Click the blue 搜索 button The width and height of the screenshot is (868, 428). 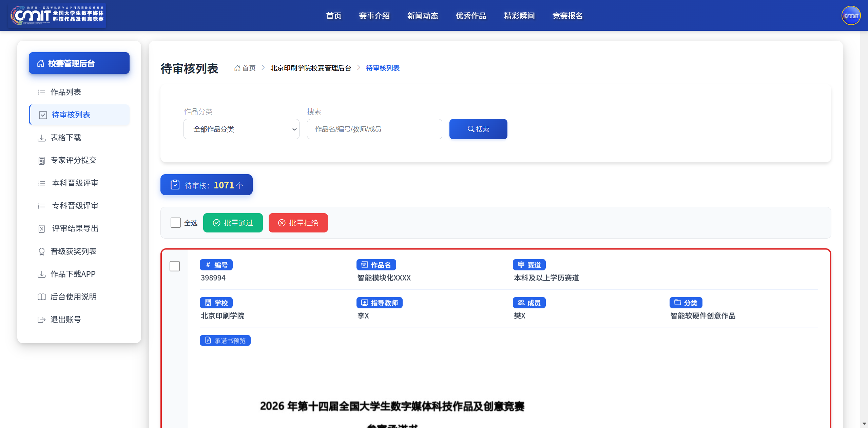[478, 129]
